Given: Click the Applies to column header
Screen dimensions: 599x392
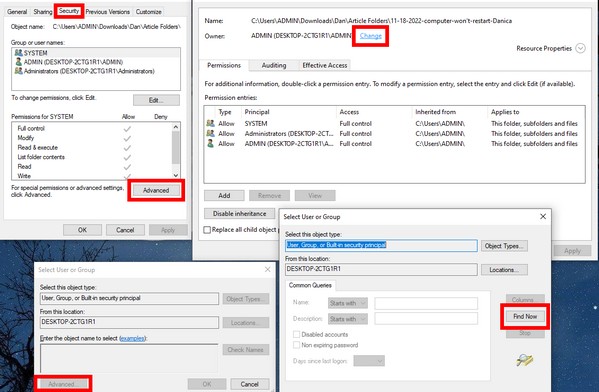Looking at the screenshot, I should point(505,112).
